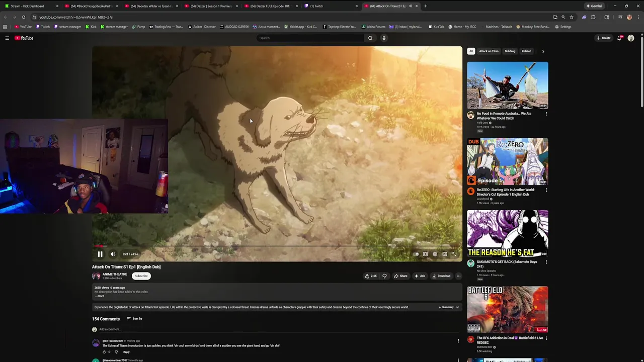Focus the YouTube search box
Viewport: 644px width, 362px height.
[310, 38]
